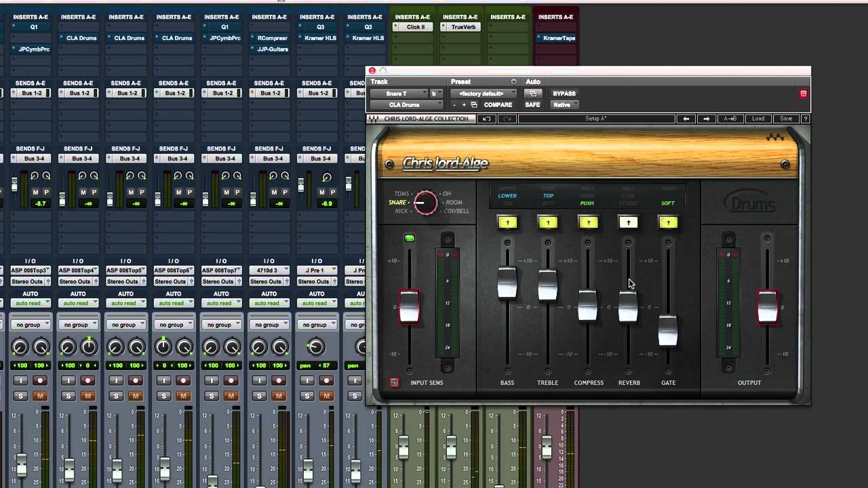Open the insert position b dropdown

[437, 94]
